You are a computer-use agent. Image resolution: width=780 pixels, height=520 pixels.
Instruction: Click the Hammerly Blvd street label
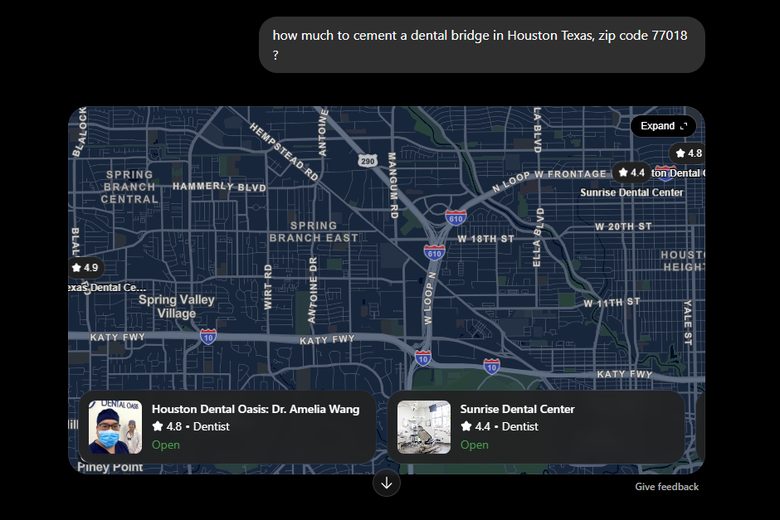(219, 187)
